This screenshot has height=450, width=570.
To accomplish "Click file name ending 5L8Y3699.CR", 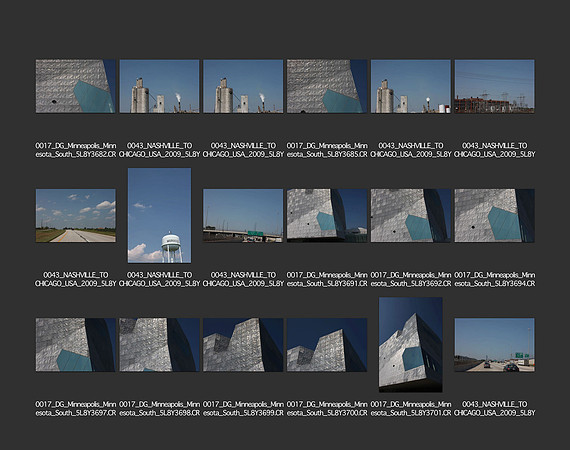I will pos(243,409).
